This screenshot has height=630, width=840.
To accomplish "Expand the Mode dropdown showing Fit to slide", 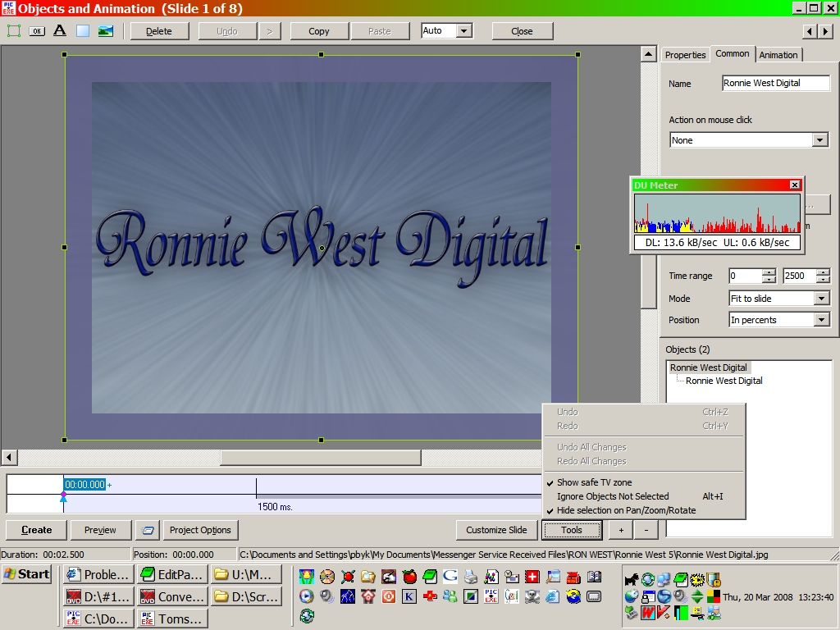I will [x=821, y=299].
